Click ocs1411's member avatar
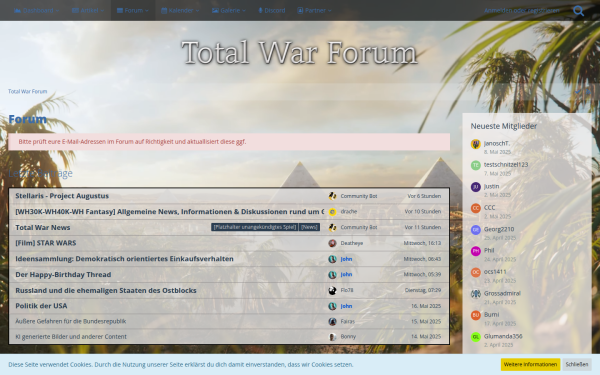 click(476, 272)
